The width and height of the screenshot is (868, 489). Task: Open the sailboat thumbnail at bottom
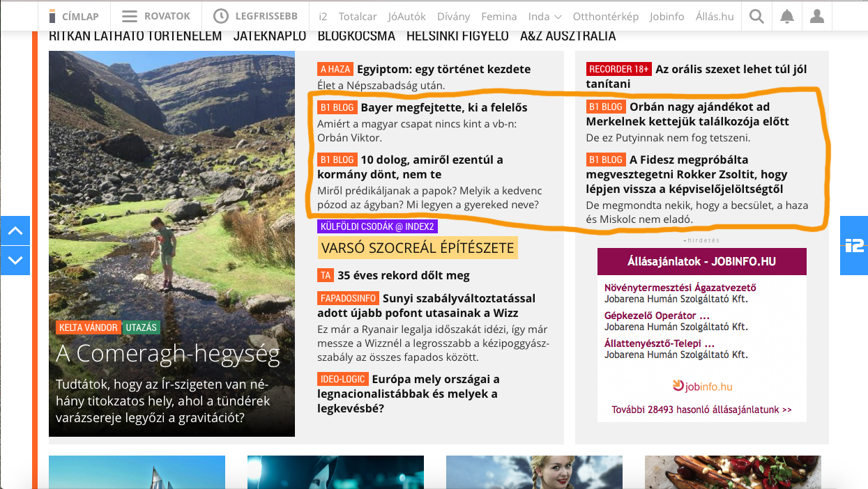pyautogui.click(x=137, y=472)
